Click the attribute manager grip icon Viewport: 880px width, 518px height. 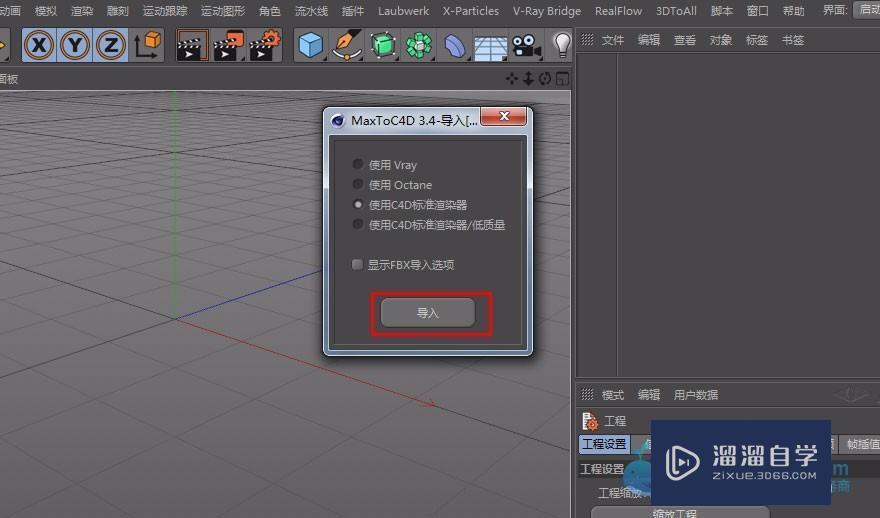tap(587, 394)
